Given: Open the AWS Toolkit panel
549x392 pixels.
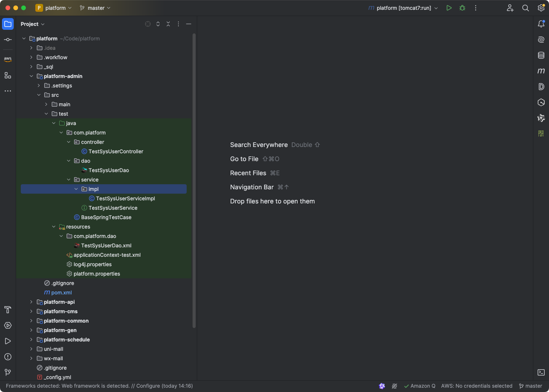Looking at the screenshot, I should tap(8, 59).
